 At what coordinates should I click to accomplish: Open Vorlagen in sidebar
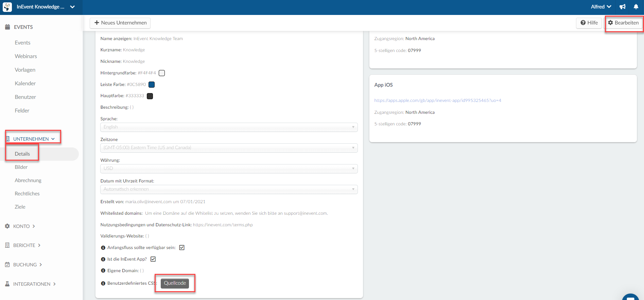[x=25, y=70]
